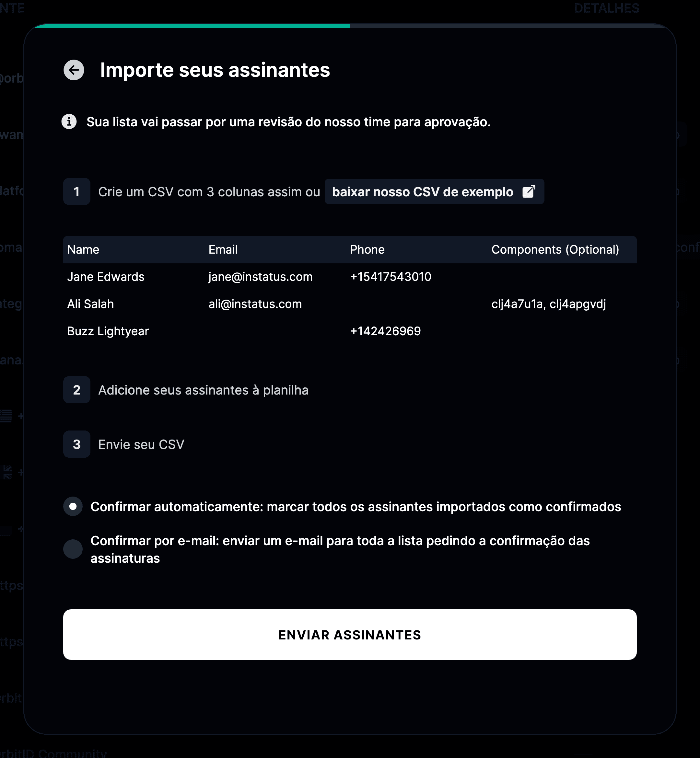This screenshot has width=700, height=758.
Task: Click step 2 number badge
Action: [x=77, y=390]
